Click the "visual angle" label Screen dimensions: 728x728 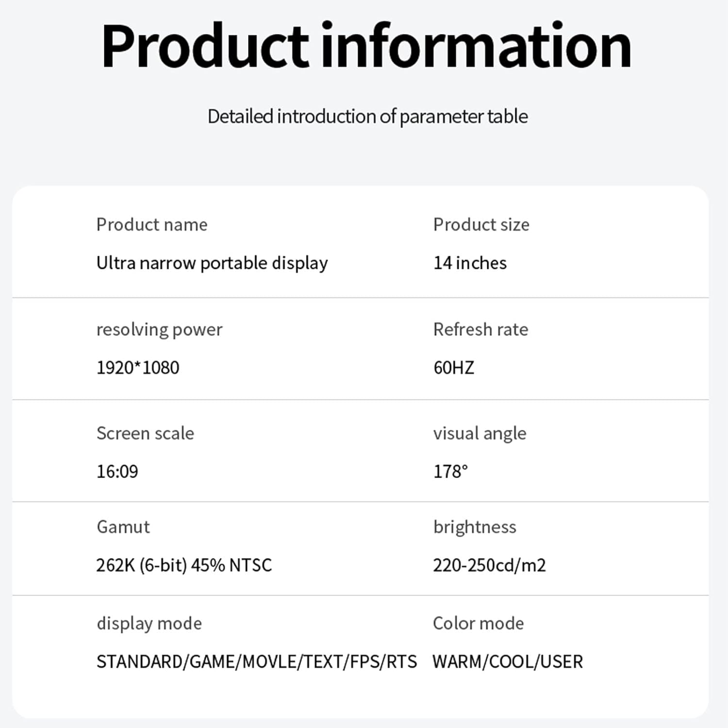pyautogui.click(x=480, y=433)
